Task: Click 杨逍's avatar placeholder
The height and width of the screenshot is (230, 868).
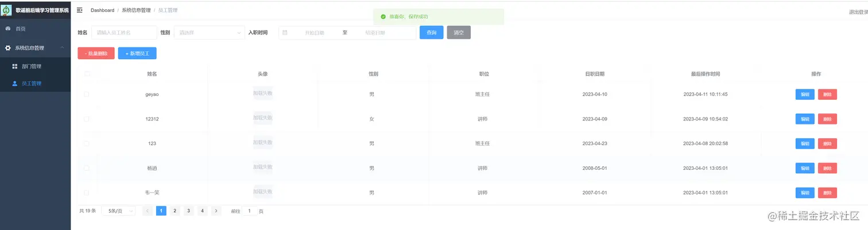Action: tap(263, 167)
